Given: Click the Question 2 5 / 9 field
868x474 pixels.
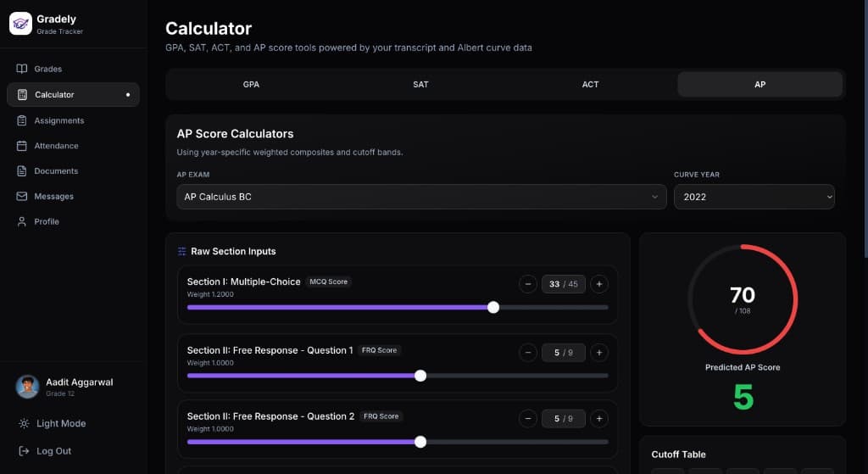Looking at the screenshot, I should [x=564, y=419].
